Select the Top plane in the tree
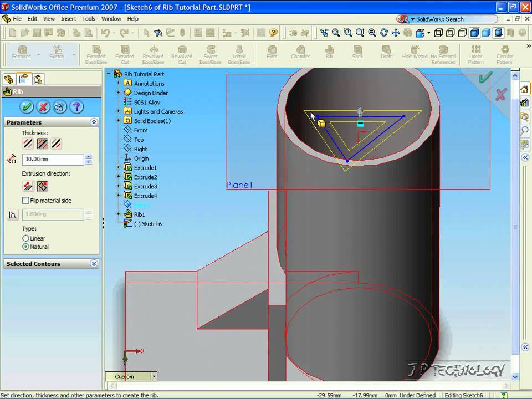The height and width of the screenshot is (399, 532). pyautogui.click(x=139, y=140)
